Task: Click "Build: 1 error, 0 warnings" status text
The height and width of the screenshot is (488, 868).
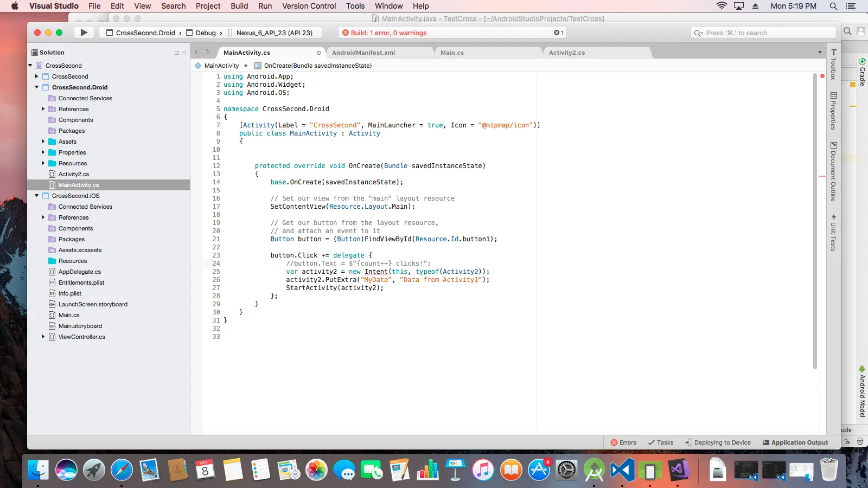Action: pyautogui.click(x=388, y=33)
